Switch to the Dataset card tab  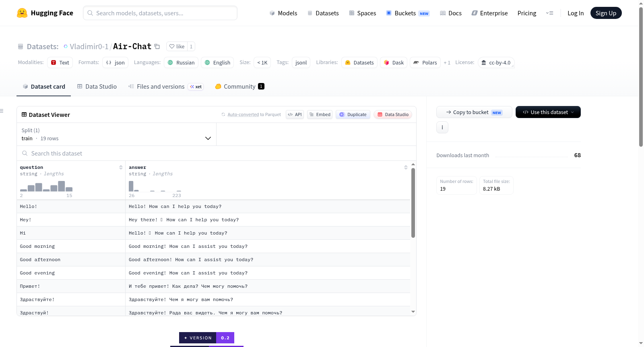(x=44, y=87)
